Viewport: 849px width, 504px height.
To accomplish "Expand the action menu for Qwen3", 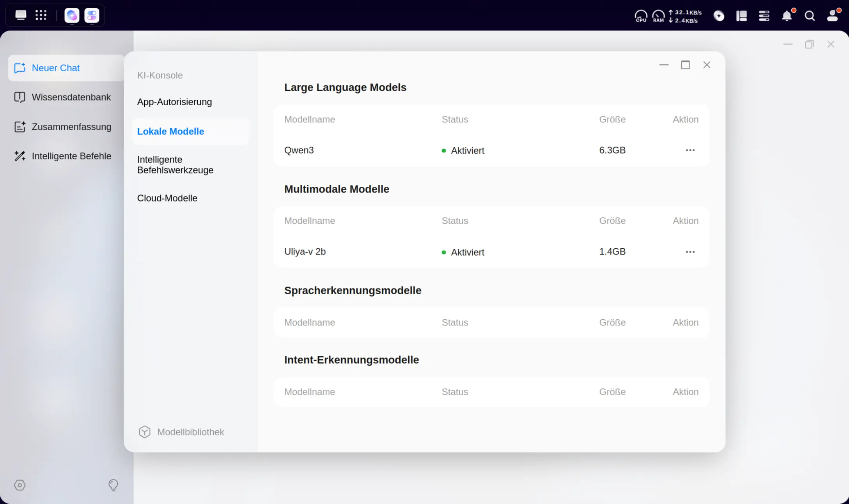I will point(690,150).
